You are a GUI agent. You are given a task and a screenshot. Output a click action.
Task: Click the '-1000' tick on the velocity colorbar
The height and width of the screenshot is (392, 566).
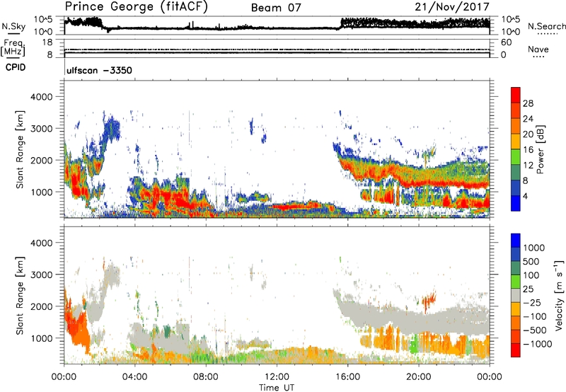[x=537, y=344]
